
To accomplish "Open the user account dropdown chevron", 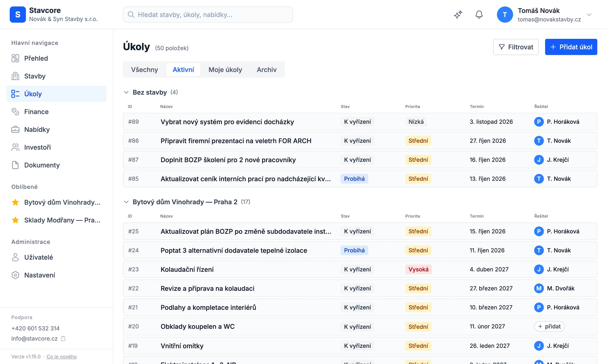I will click(589, 15).
